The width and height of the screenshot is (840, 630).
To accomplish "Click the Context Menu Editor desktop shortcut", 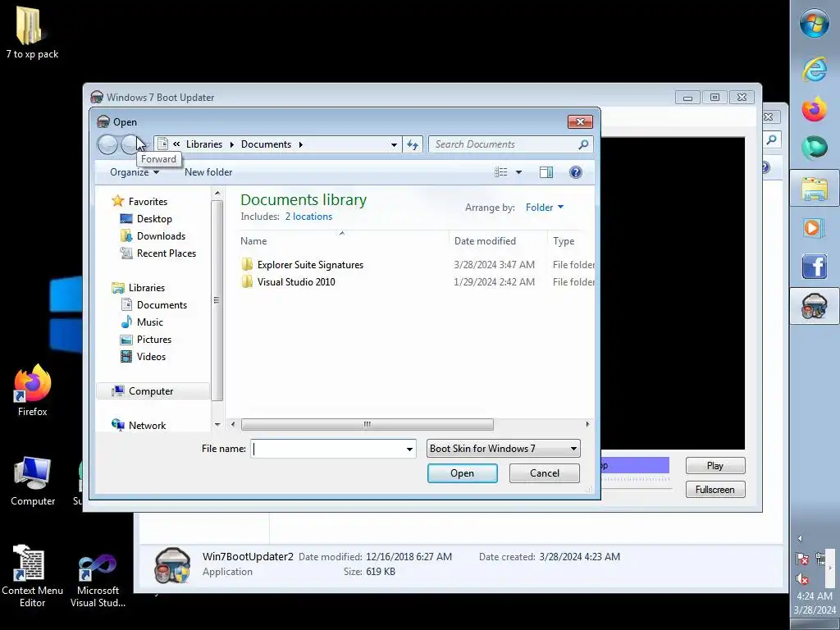I will 32,577.
